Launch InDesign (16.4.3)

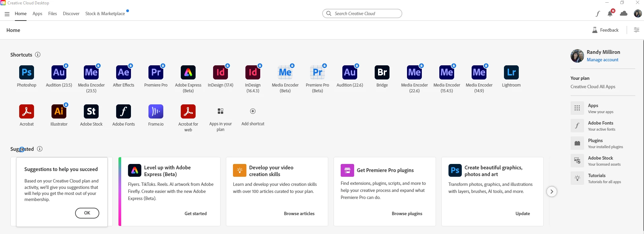coord(253,72)
